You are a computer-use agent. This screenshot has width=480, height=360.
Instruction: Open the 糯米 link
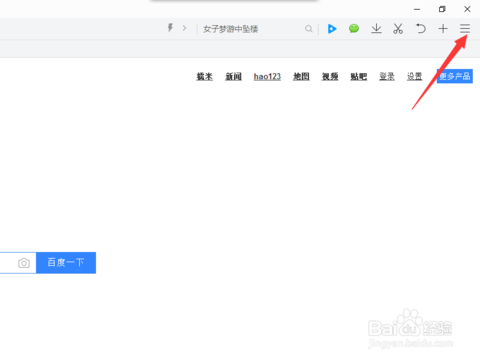tap(205, 77)
